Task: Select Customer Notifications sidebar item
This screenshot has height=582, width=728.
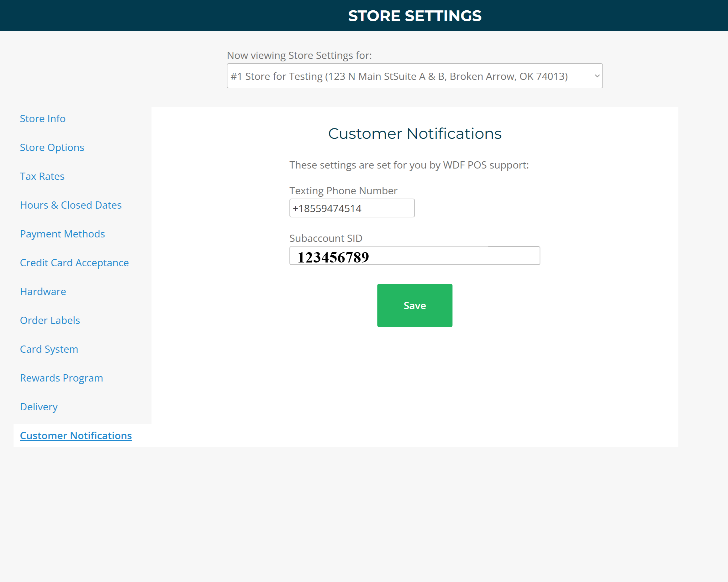Action: point(76,436)
